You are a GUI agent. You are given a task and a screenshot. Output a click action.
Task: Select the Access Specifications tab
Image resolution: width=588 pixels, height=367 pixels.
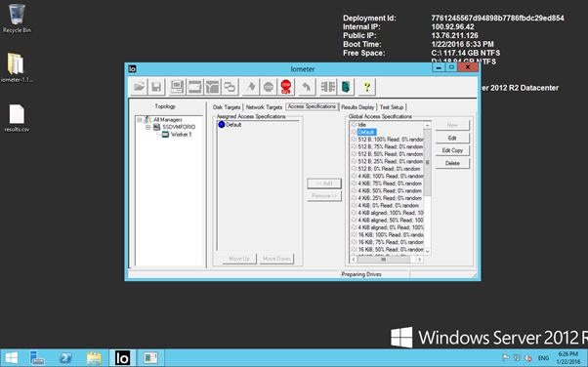[312, 106]
